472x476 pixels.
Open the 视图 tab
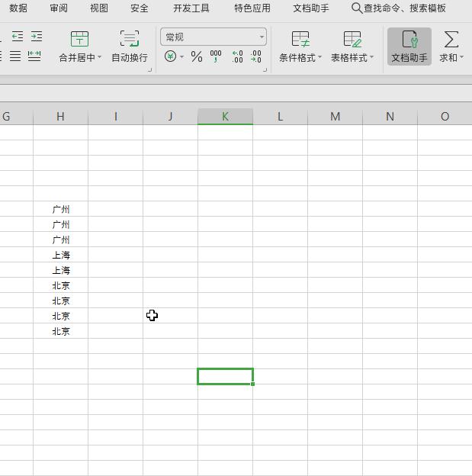99,8
